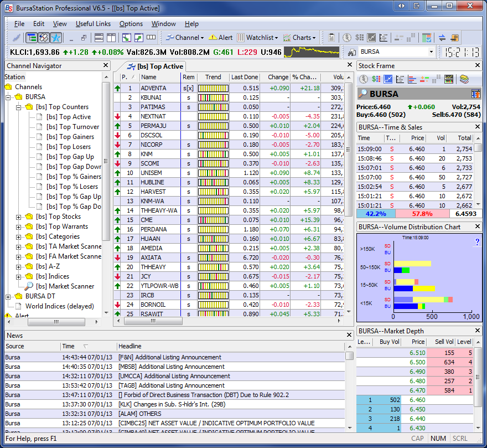487x448 pixels.
Task: Click the KLCI intraday mini chart
Action: tap(312, 52)
